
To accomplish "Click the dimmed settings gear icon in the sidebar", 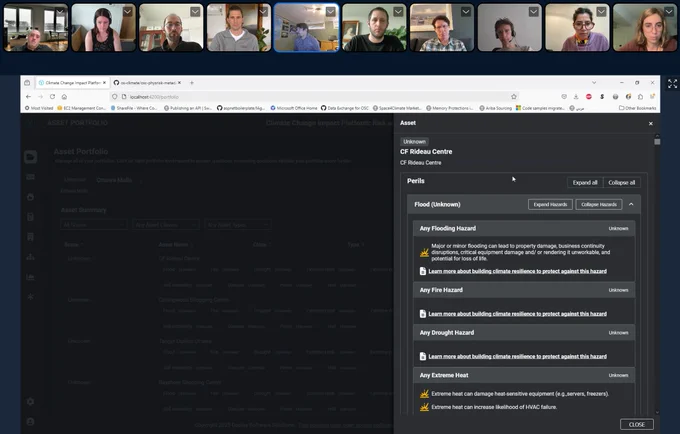I will [x=30, y=401].
